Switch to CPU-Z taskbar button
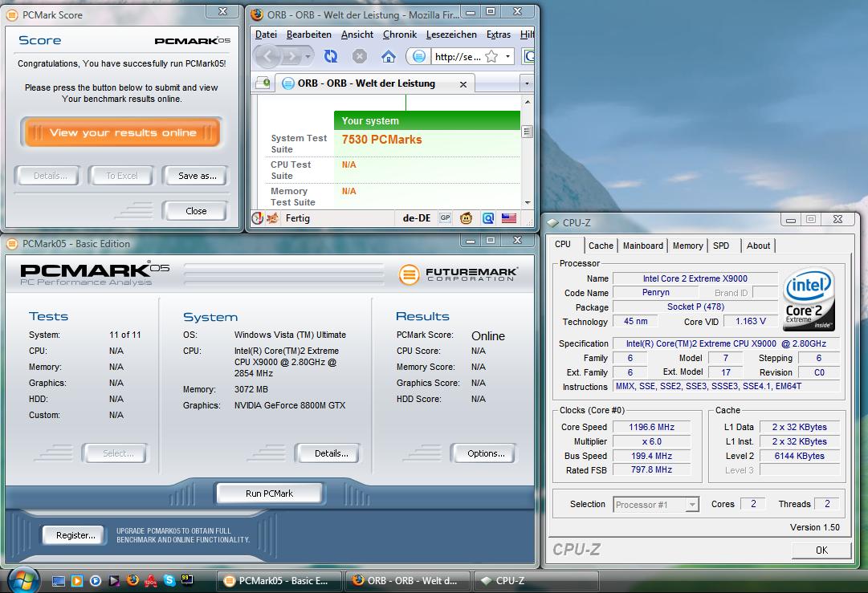This screenshot has width=868, height=593. point(536,581)
